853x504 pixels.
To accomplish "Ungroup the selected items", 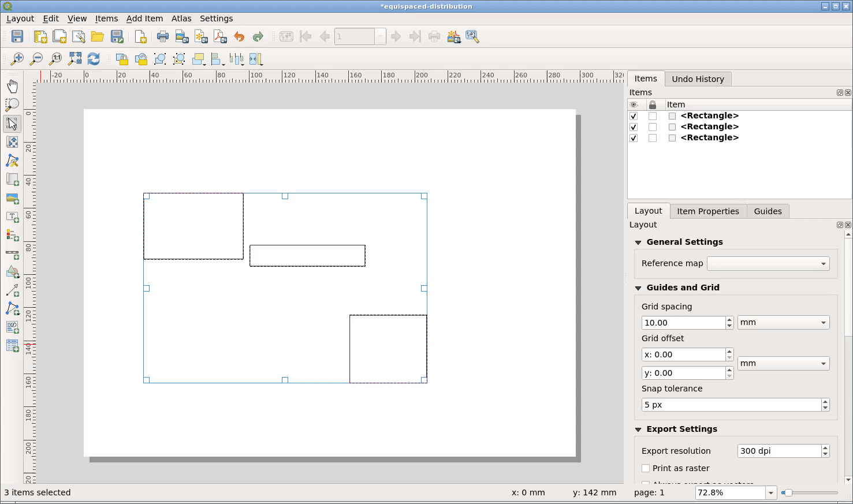I will (x=179, y=58).
